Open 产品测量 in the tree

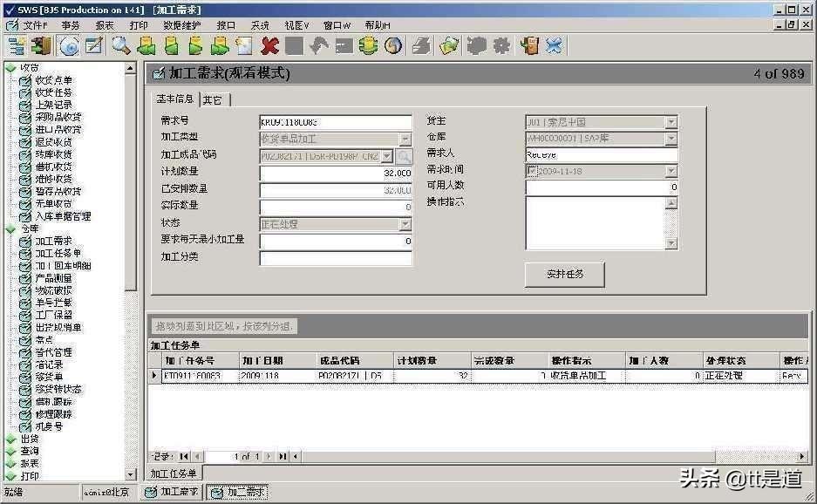54,278
